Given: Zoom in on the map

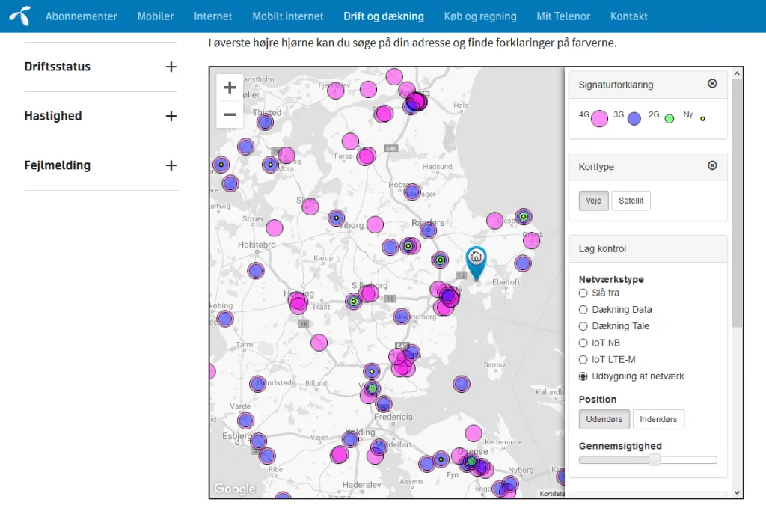Looking at the screenshot, I should 230,88.
